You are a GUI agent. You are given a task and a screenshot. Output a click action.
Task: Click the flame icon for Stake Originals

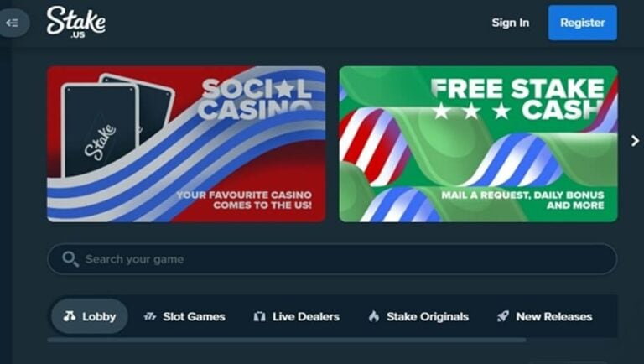point(374,316)
